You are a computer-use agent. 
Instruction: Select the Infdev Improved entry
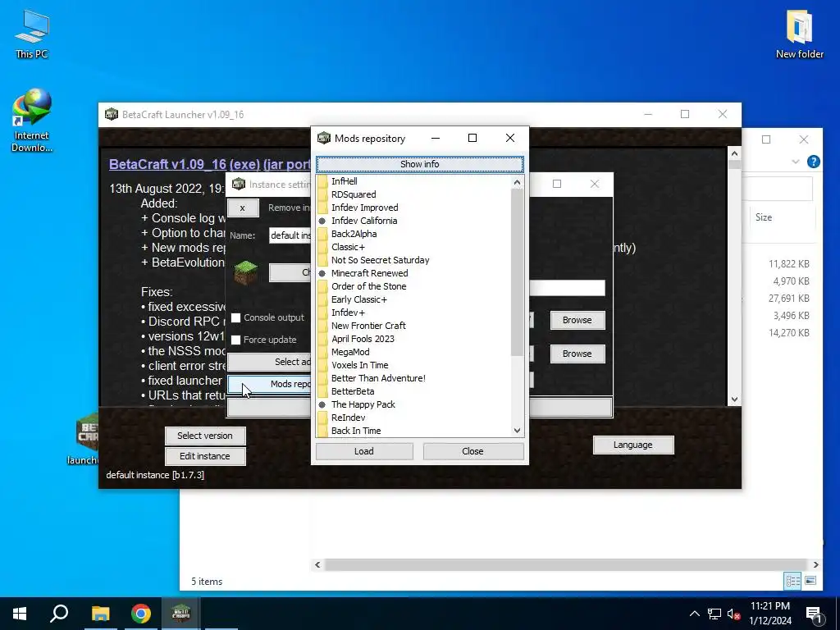tap(365, 208)
